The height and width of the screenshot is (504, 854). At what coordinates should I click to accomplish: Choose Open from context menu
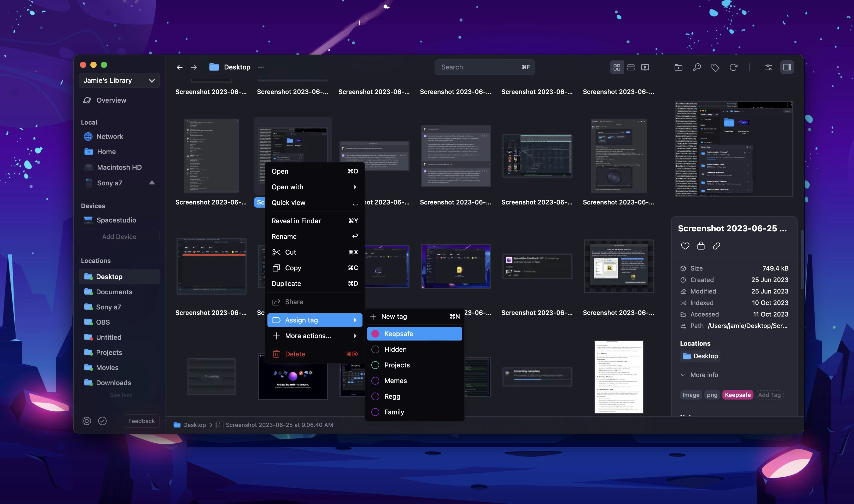314,171
